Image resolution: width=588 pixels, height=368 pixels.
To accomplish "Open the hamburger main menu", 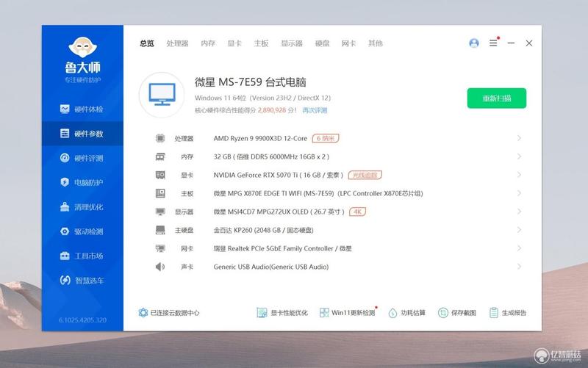I will point(493,43).
